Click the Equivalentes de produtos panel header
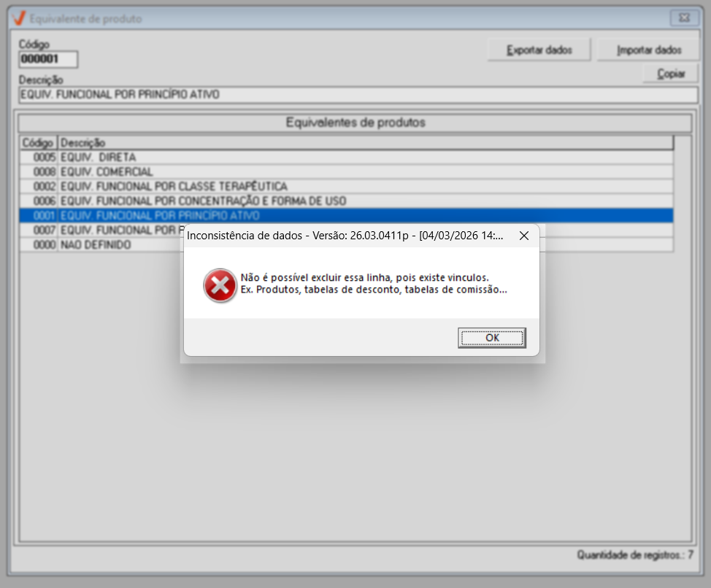 pyautogui.click(x=355, y=123)
